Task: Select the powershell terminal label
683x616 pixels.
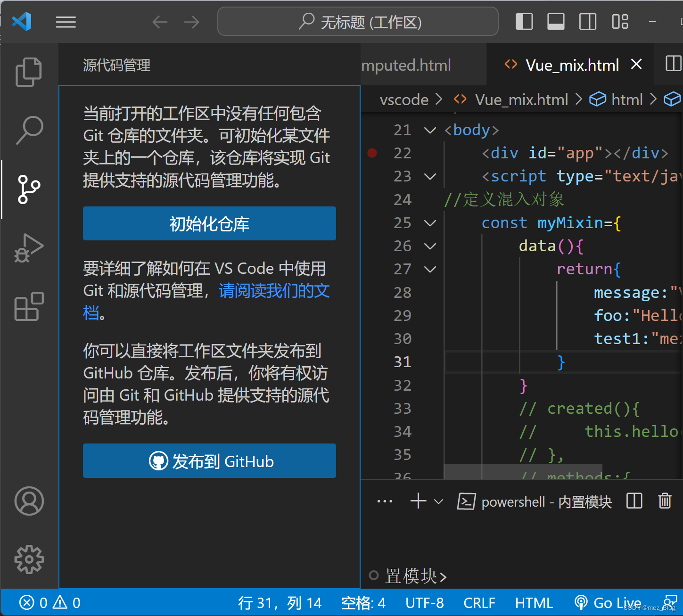Action: click(x=535, y=502)
